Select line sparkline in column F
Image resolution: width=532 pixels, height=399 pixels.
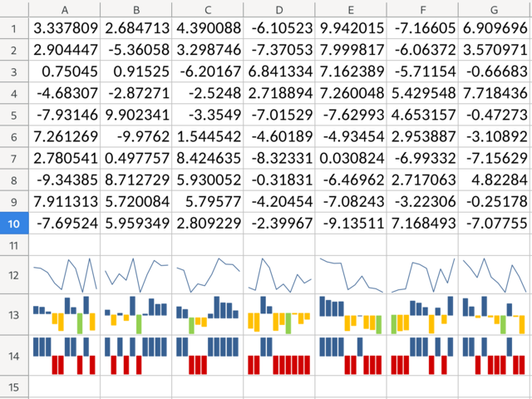click(x=422, y=275)
